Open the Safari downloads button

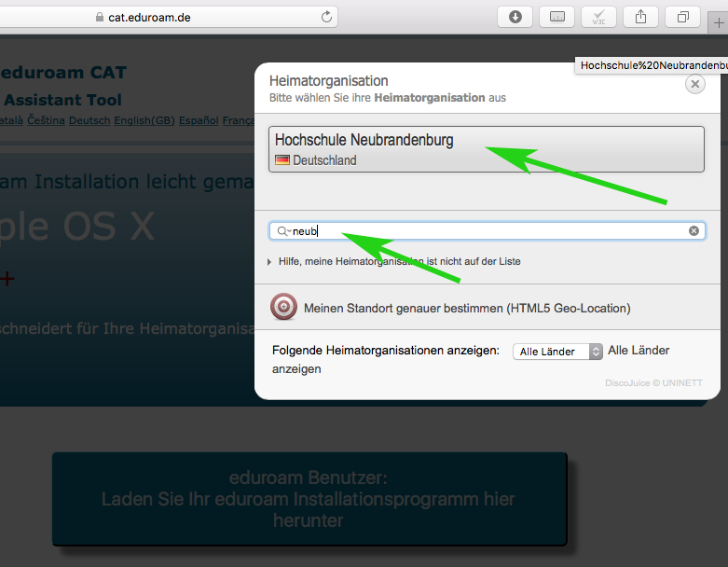tap(515, 17)
